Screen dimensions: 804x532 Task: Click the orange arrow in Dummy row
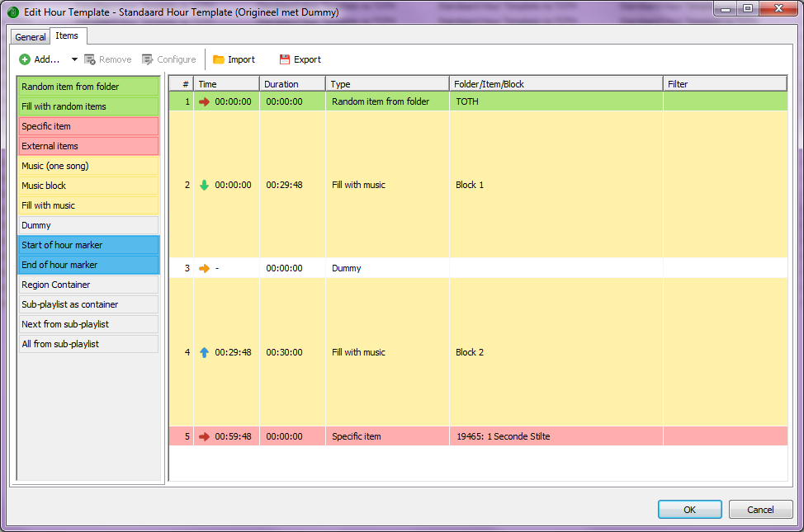205,269
